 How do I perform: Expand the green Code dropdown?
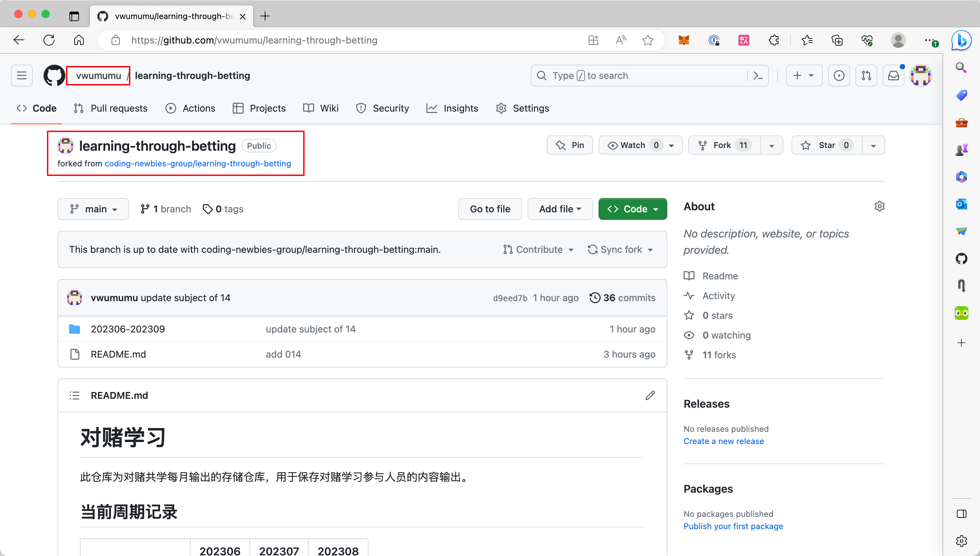[x=633, y=209]
